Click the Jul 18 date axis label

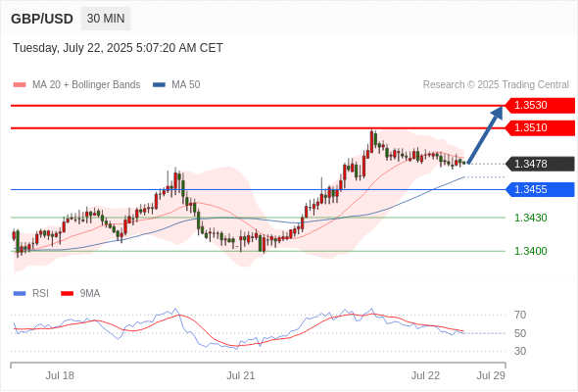[60, 375]
